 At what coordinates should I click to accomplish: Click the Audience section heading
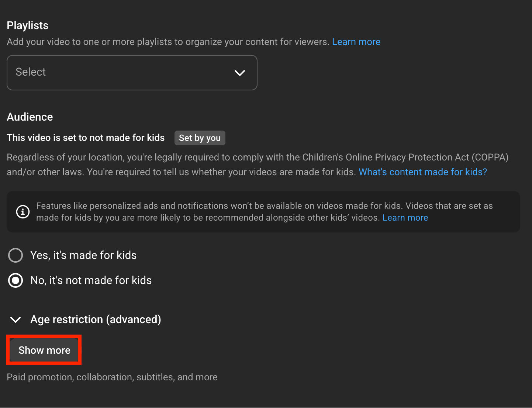(30, 117)
